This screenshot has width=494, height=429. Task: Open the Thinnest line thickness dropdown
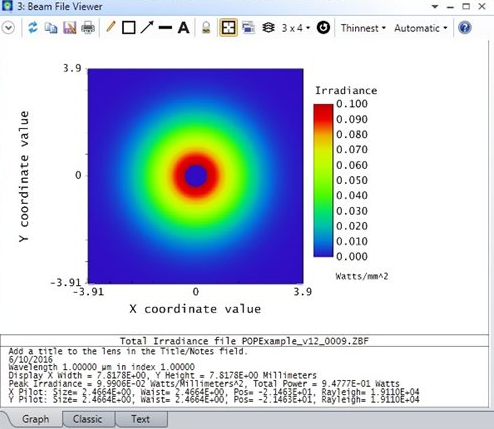click(x=363, y=28)
